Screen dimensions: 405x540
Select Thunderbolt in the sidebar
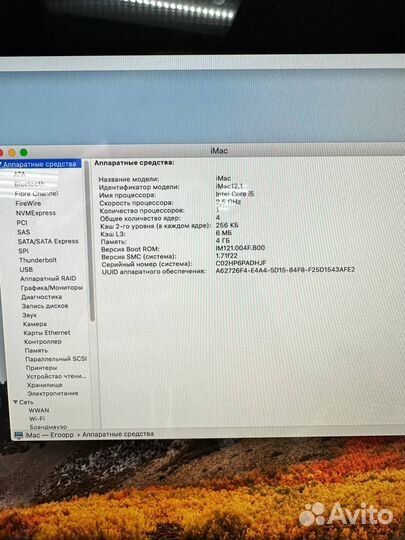38,260
